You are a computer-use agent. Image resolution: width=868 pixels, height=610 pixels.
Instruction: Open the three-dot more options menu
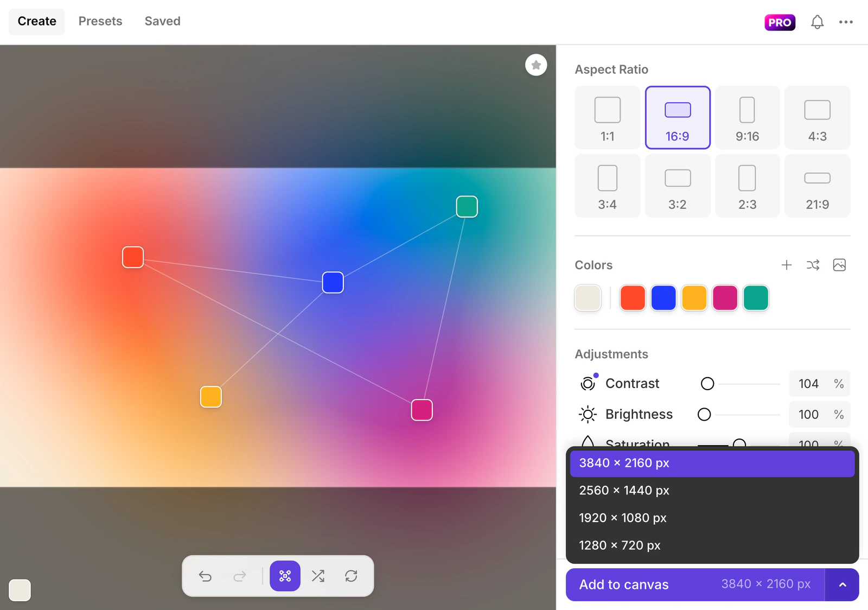pyautogui.click(x=846, y=22)
